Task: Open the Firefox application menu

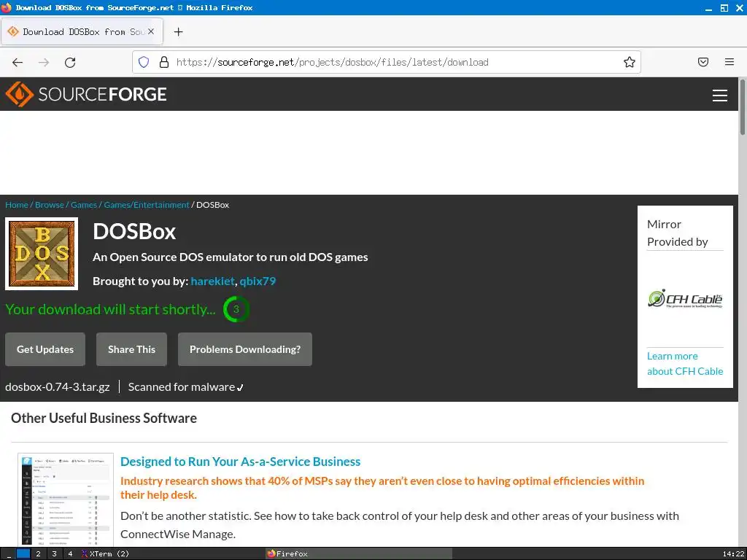Action: [729, 62]
